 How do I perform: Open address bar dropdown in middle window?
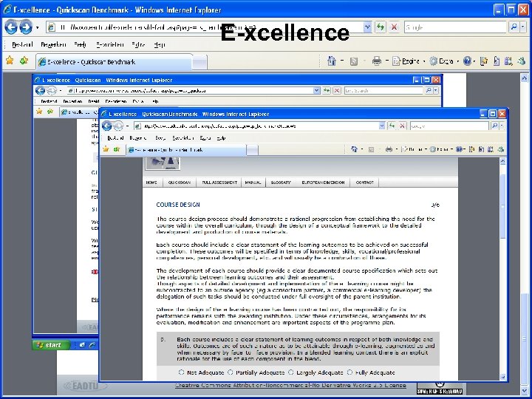pyautogui.click(x=316, y=91)
